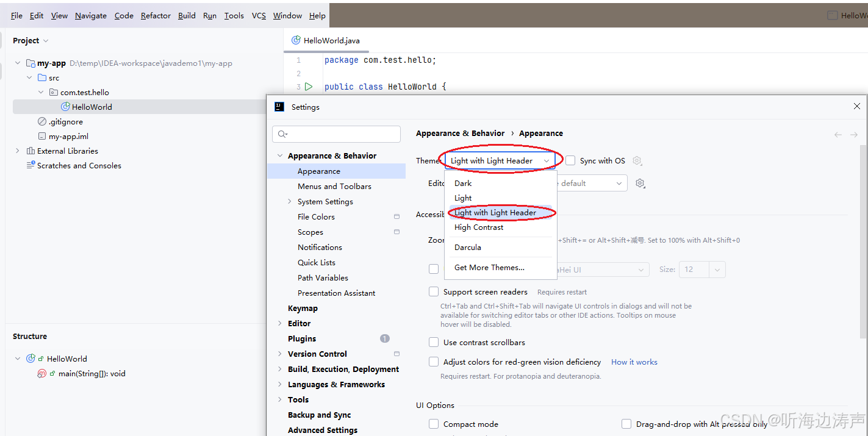Expand External Libraries in Project tree

(x=17, y=151)
